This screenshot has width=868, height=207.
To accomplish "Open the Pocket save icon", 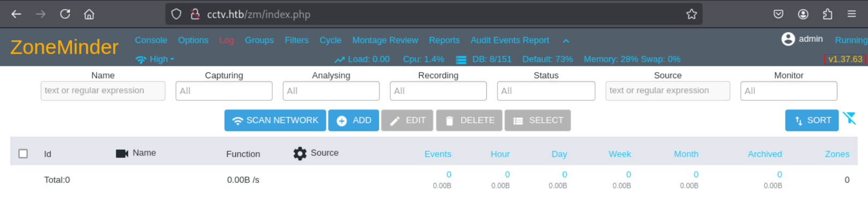I will pyautogui.click(x=778, y=14).
